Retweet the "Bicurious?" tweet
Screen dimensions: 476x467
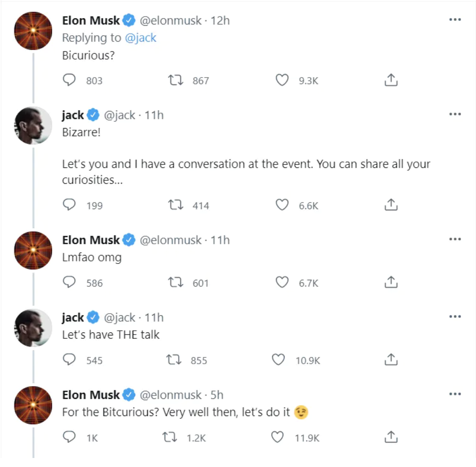[x=176, y=80]
